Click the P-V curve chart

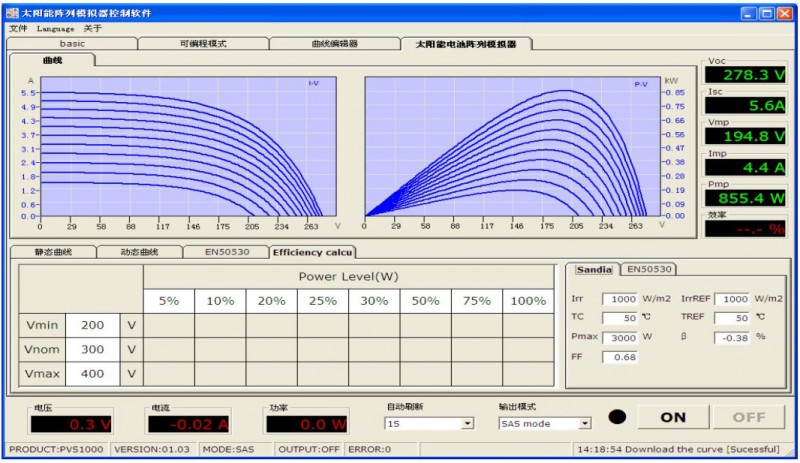coord(513,147)
